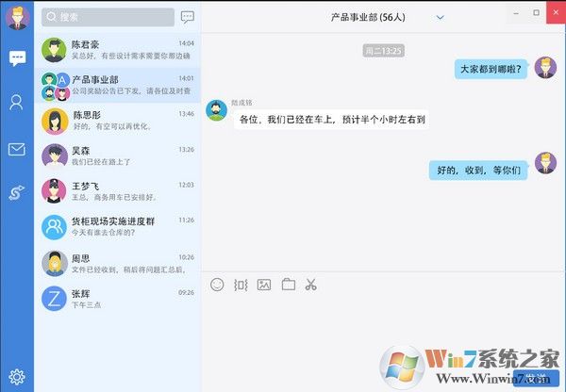Open the mail envelope sidebar icon
The width and height of the screenshot is (566, 392).
pyautogui.click(x=17, y=150)
